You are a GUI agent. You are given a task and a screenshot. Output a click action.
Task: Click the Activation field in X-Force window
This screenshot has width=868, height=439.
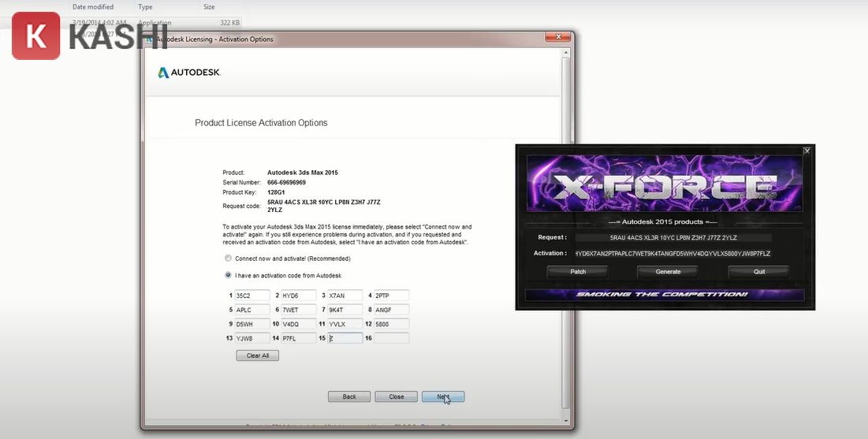[x=673, y=254]
